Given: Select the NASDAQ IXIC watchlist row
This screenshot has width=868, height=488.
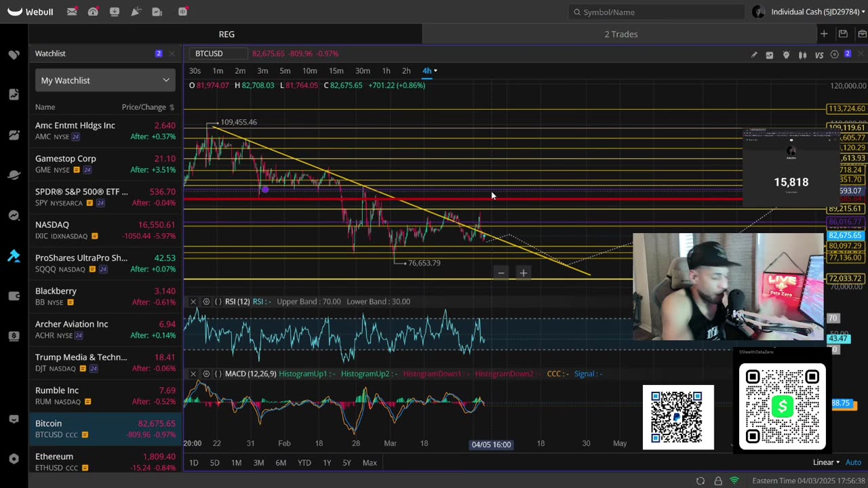Looking at the screenshot, I should 105,230.
